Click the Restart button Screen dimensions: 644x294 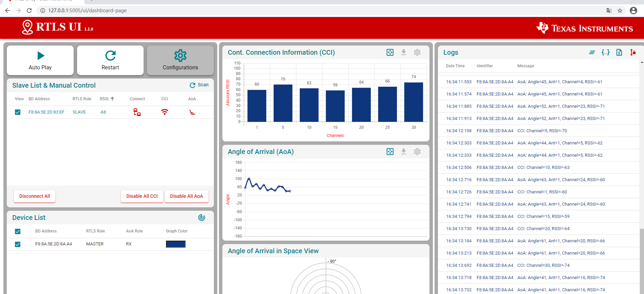tap(110, 60)
